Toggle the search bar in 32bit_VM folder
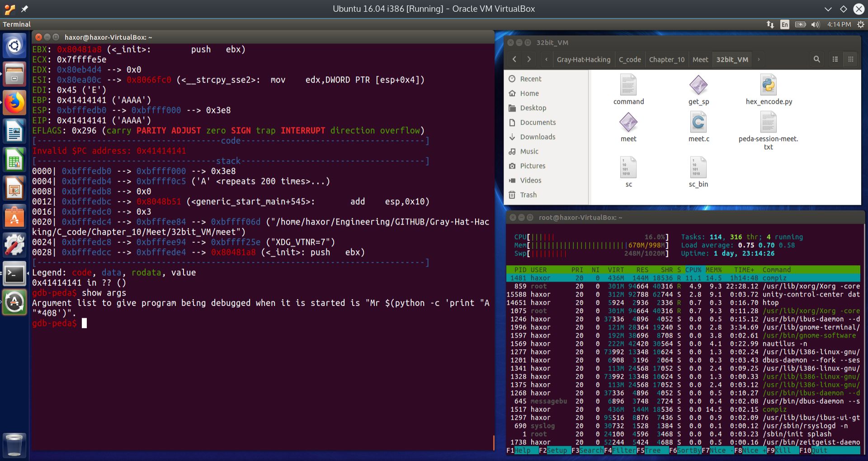Screen dimensions: 868x461 817,59
